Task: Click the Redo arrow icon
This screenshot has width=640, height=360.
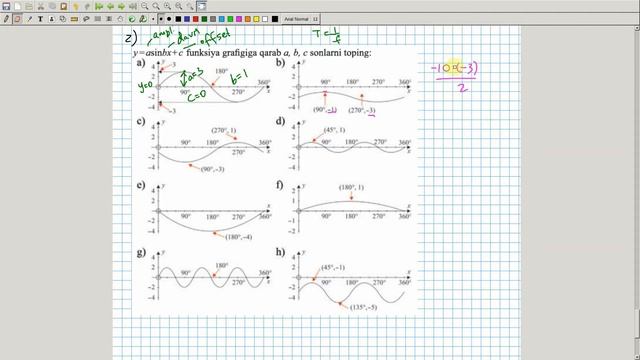Action: pyautogui.click(x=87, y=7)
